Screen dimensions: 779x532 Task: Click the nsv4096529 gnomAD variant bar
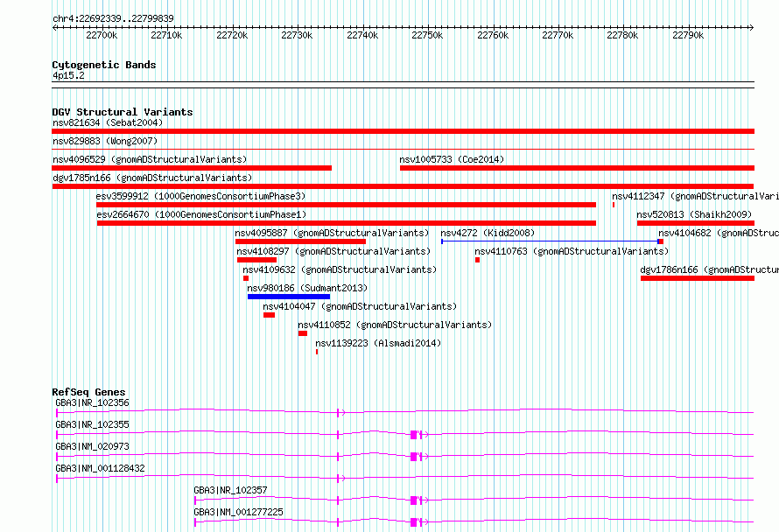click(x=192, y=168)
